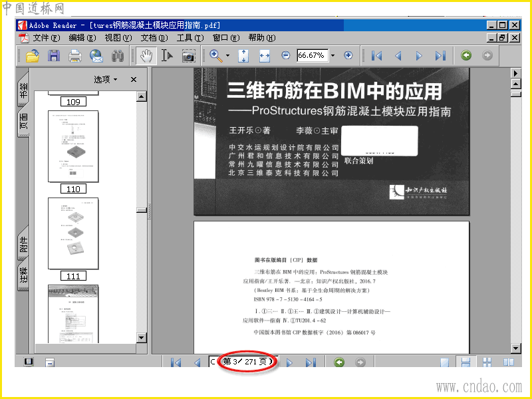Click the toolbar overflow arrow above document scrollbar
This screenshot has height=399, width=532.
tap(516, 73)
